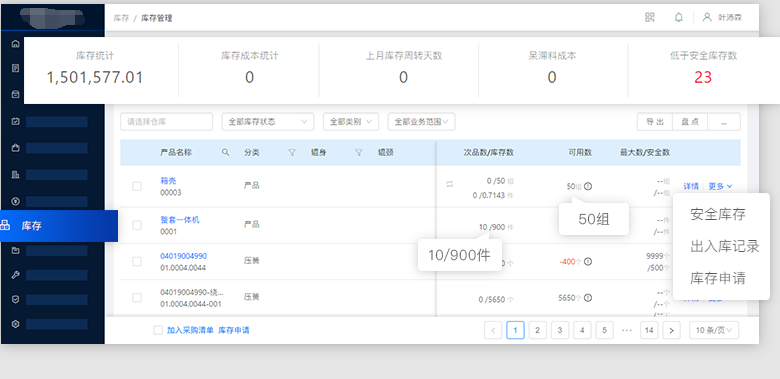Screen dimensions: 780x379
Task: Open the 04019004990 product link
Action: tap(184, 256)
